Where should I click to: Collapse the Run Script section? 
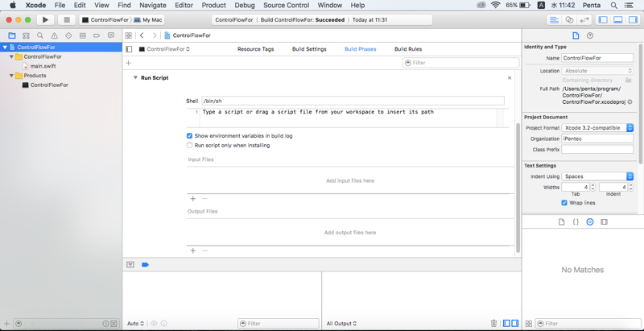tap(135, 77)
